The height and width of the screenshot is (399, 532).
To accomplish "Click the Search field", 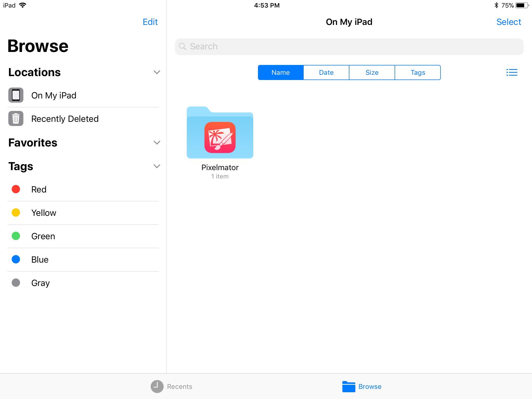I will (349, 46).
